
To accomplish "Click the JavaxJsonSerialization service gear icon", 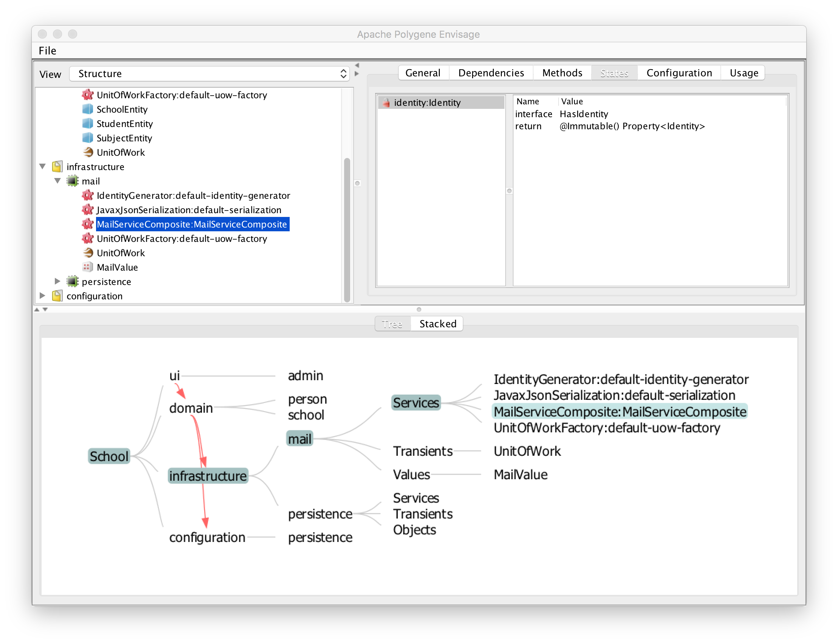I will coord(87,210).
